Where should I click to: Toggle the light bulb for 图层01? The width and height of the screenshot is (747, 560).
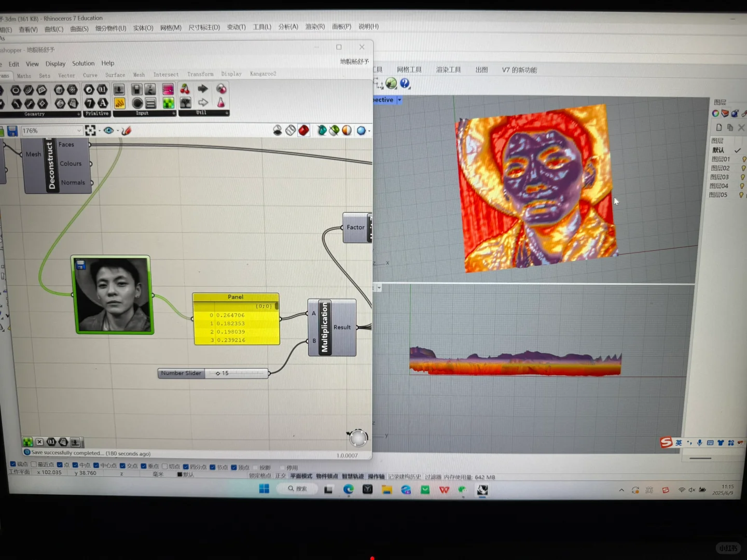point(744,159)
